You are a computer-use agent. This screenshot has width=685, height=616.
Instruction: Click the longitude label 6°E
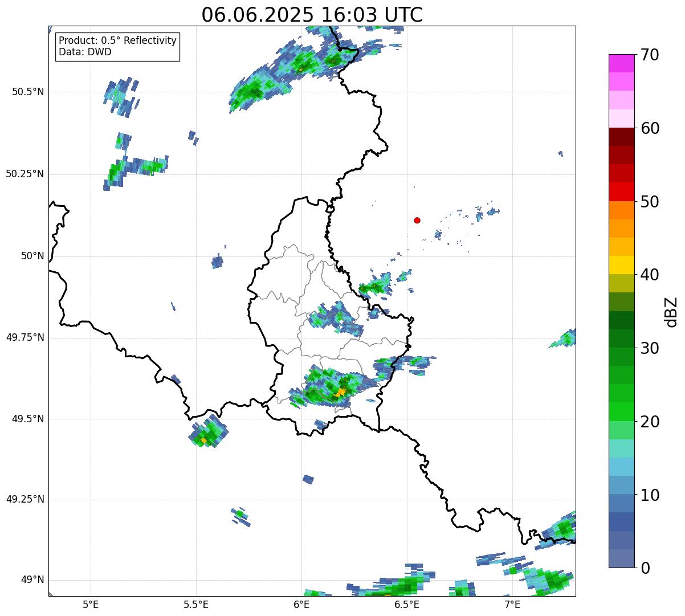coord(301,604)
